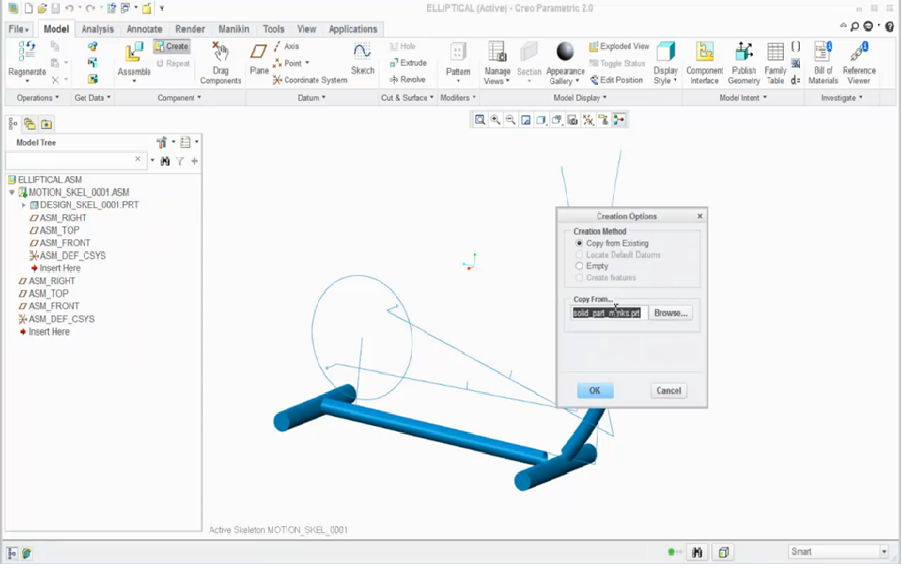
Task: Select ASM_DEF_CSYS under MOTION_SKEL
Action: pos(67,256)
